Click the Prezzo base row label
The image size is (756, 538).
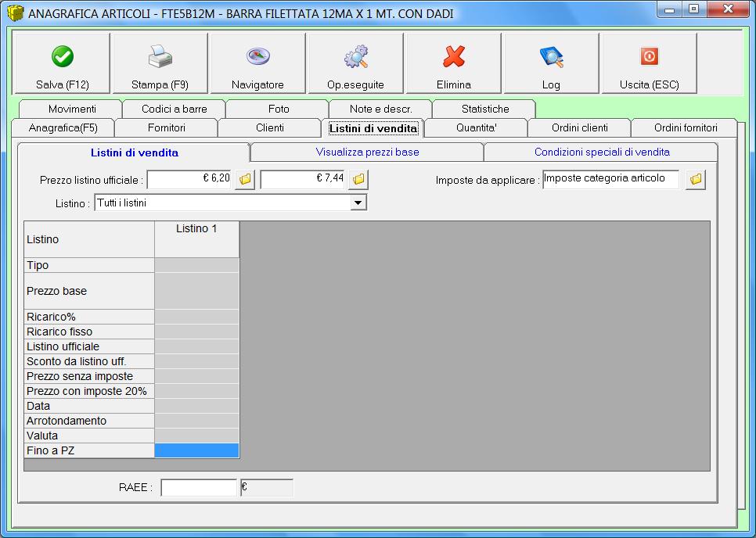[x=89, y=291]
